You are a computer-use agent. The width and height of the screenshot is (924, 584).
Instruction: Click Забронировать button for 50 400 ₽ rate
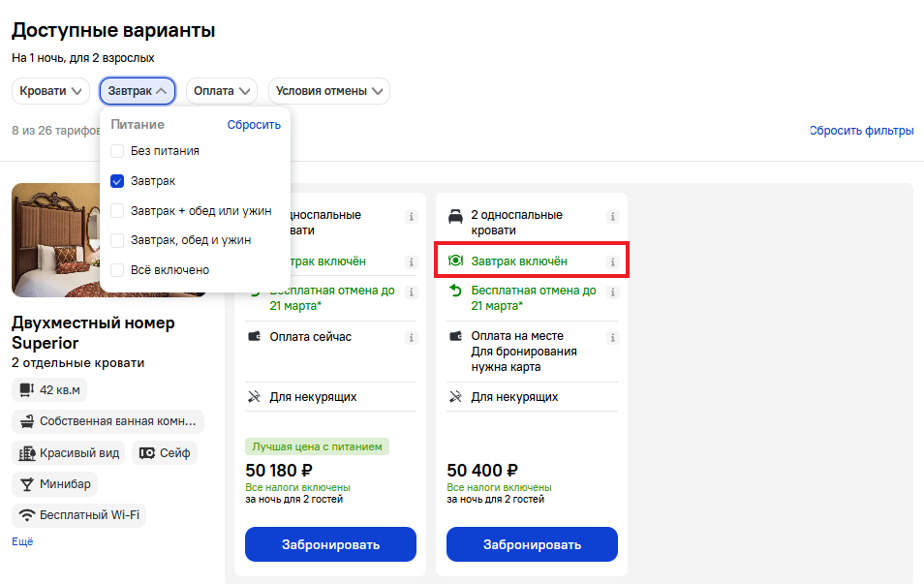532,544
